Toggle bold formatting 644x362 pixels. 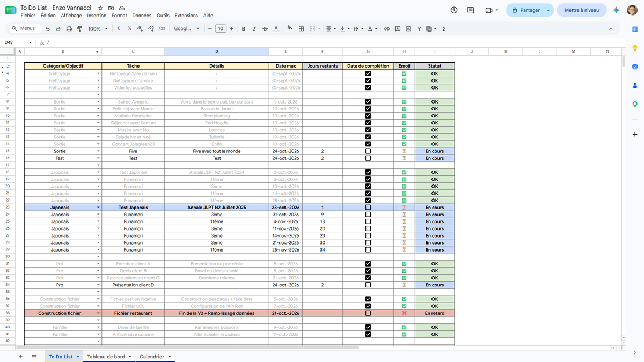pyautogui.click(x=244, y=28)
